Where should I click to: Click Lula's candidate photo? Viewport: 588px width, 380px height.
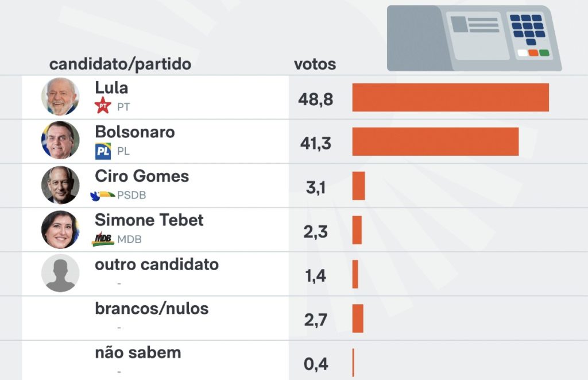(60, 97)
